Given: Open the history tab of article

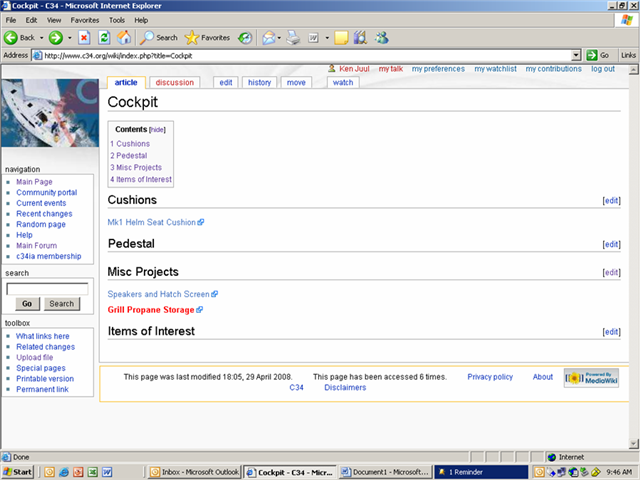Looking at the screenshot, I should tap(259, 82).
